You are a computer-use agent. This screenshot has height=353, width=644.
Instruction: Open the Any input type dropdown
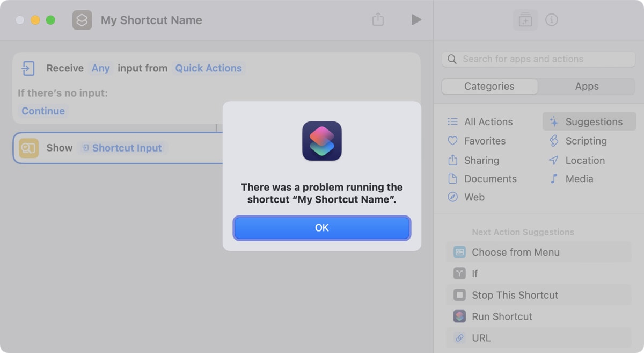tap(100, 68)
